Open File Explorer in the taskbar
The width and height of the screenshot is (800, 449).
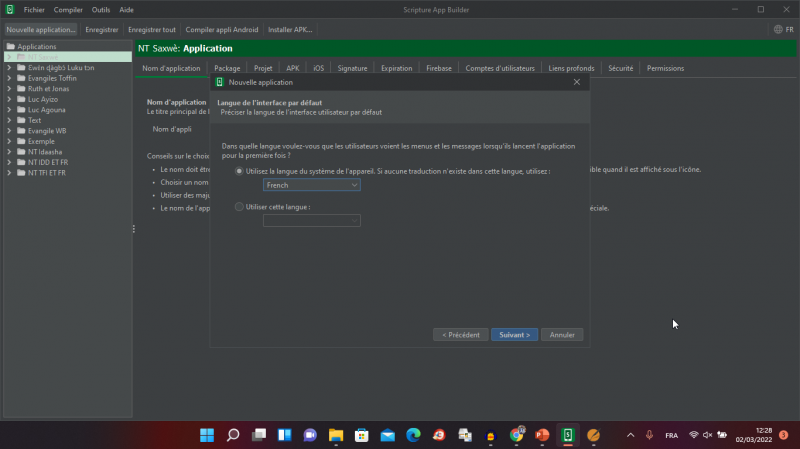click(336, 435)
